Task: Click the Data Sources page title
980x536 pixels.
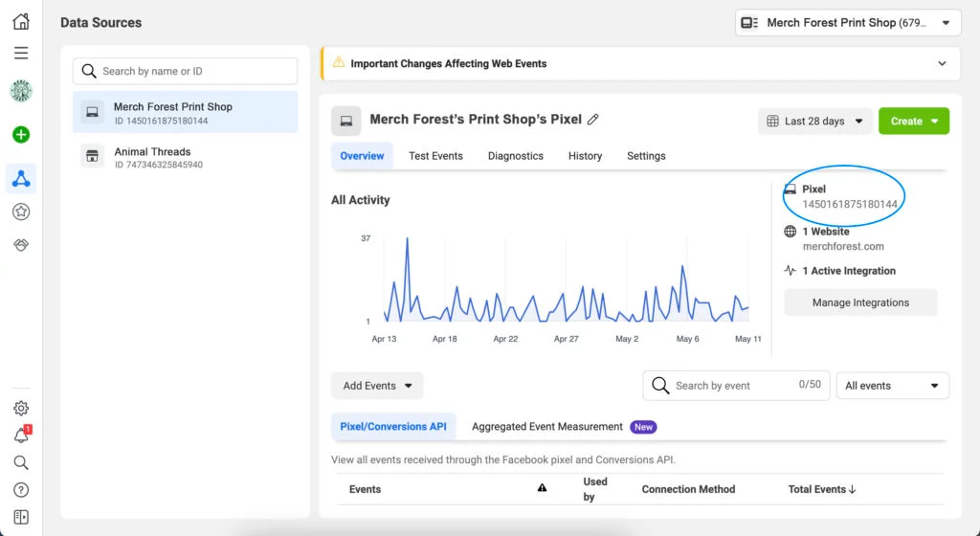Action: (x=101, y=22)
